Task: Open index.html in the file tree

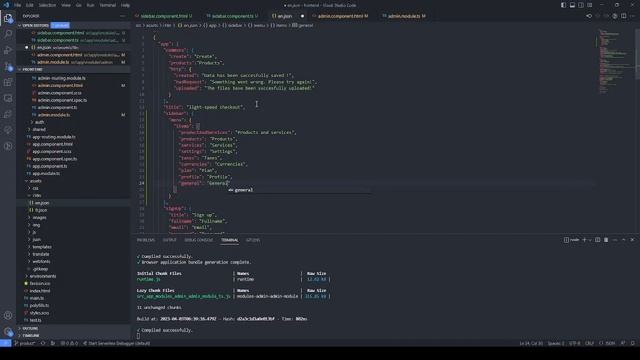Action: 40,291
